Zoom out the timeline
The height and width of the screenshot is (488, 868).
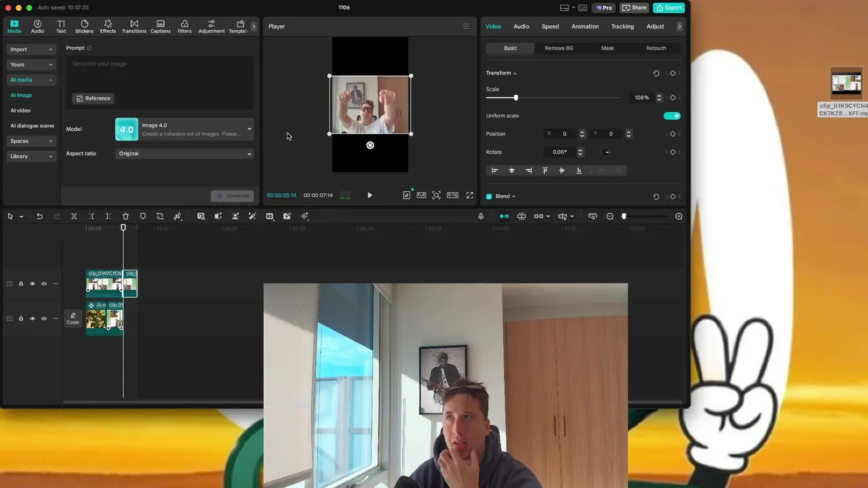pyautogui.click(x=610, y=216)
